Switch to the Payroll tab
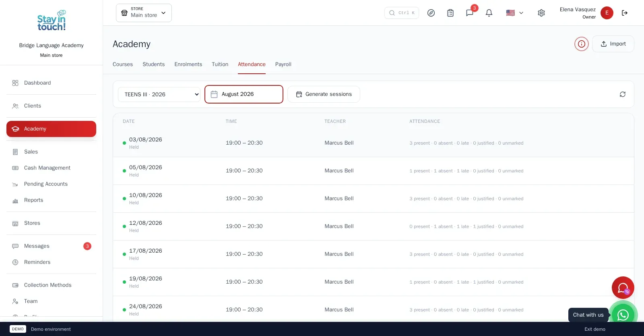 click(x=283, y=64)
